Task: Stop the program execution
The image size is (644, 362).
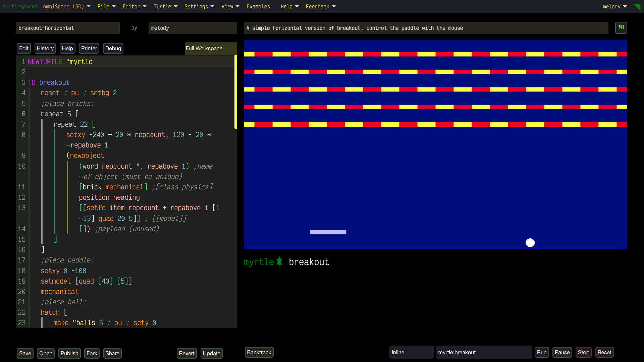Action: coord(583,352)
